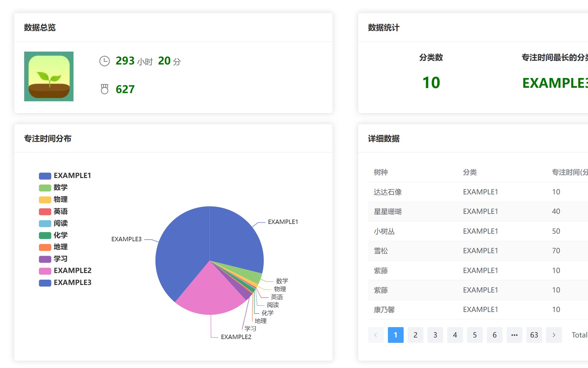Screen dimensions: 588x368
Task: Click the 化学 label next to pie
Action: [x=268, y=313]
